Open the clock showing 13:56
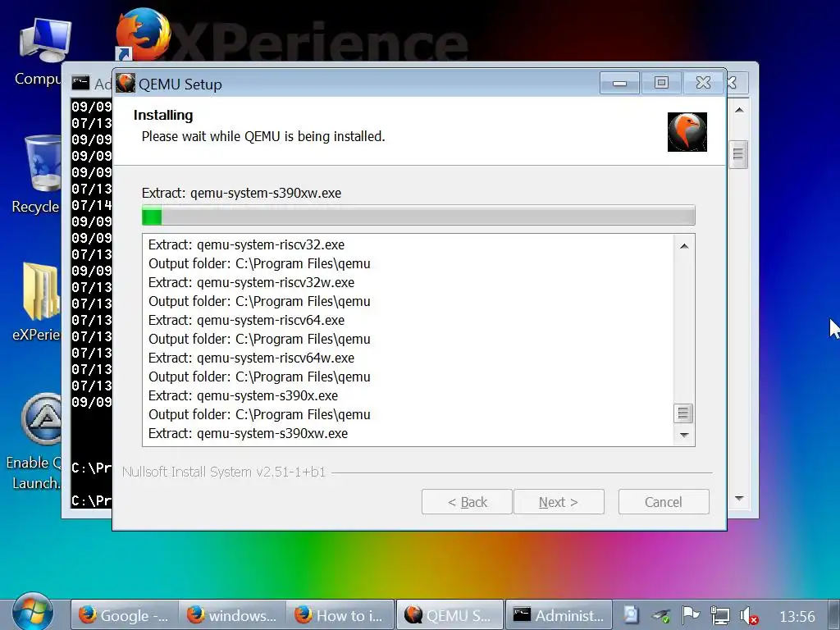The image size is (840, 630). (797, 616)
